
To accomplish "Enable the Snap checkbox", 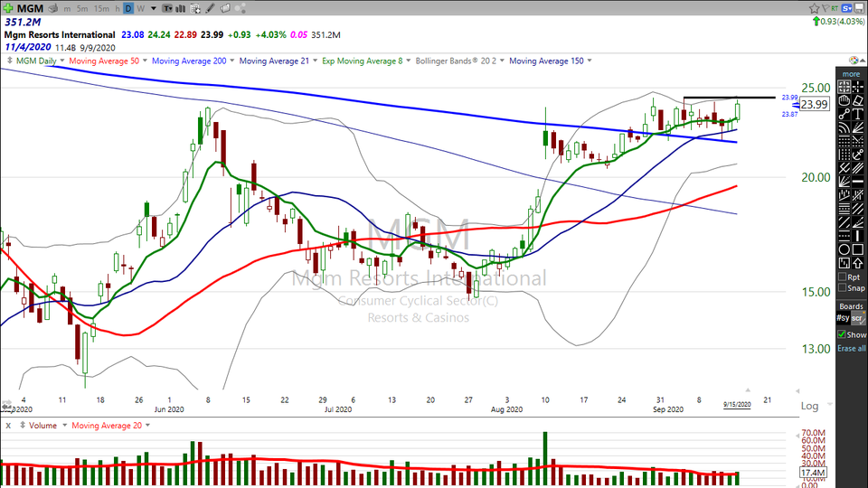I will [842, 287].
